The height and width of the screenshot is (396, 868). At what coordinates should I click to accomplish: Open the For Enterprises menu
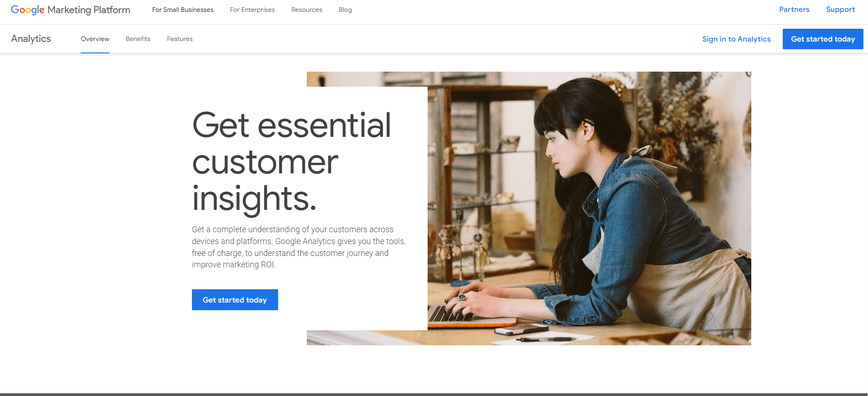tap(253, 10)
